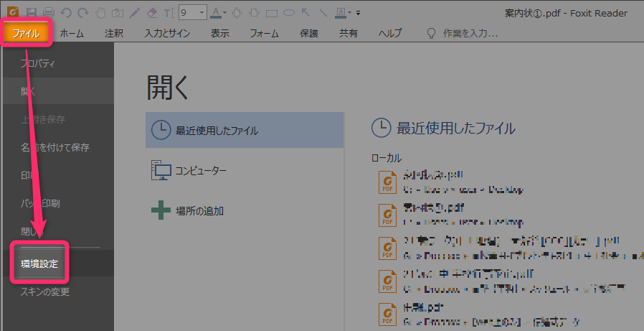The height and width of the screenshot is (331, 644).
Task: Pick the Oval shape tool
Action: (289, 13)
